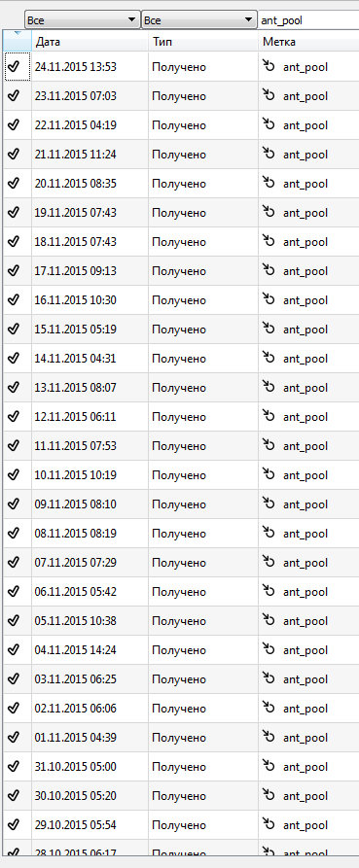This screenshot has width=359, height=868.
Task: Click confirmed checkmark icon for 05.11.2015 10:38
Action: [x=14, y=620]
